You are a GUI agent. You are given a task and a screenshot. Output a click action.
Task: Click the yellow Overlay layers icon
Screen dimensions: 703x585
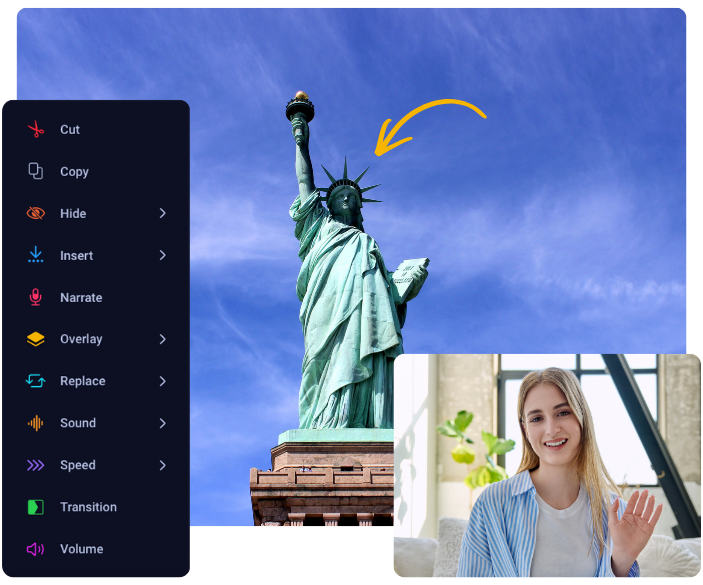pos(35,339)
